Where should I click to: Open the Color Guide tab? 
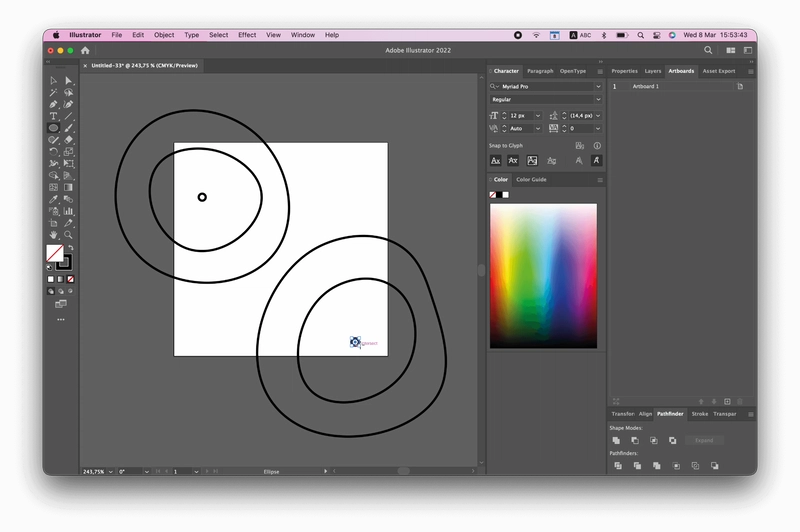[x=531, y=180]
